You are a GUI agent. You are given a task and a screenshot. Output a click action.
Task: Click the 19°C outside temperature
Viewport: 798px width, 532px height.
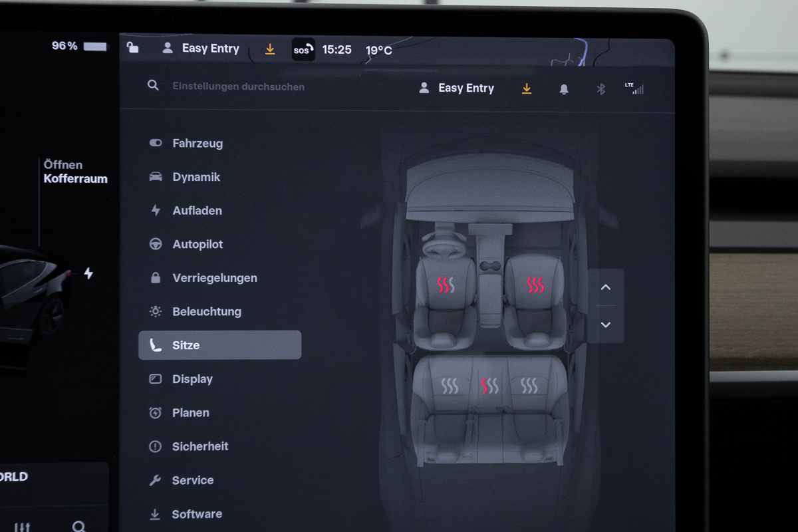click(x=379, y=51)
